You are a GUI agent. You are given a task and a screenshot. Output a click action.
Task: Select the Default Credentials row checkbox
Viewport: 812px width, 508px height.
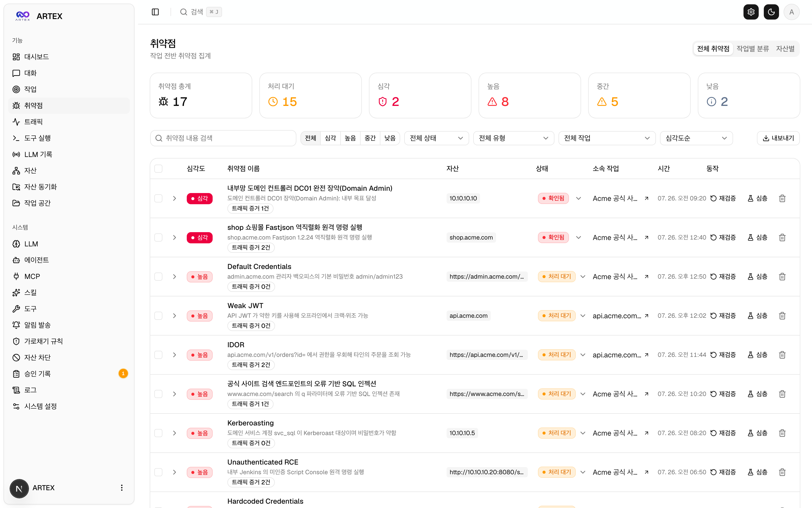158,277
